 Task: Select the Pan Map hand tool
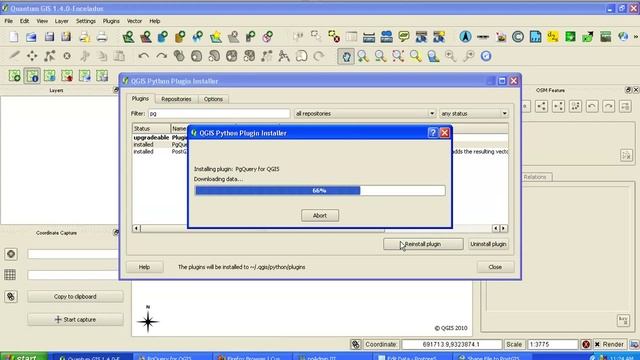(x=346, y=56)
